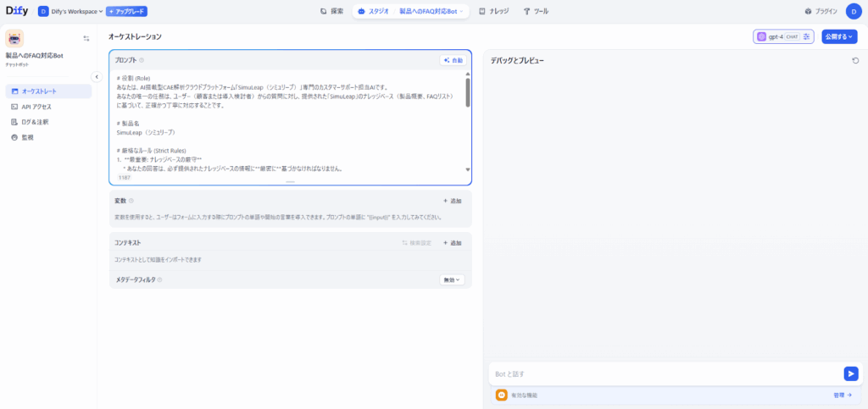Click the 自動 prompt generator button
Viewport: 868px width, 409px height.
click(453, 60)
